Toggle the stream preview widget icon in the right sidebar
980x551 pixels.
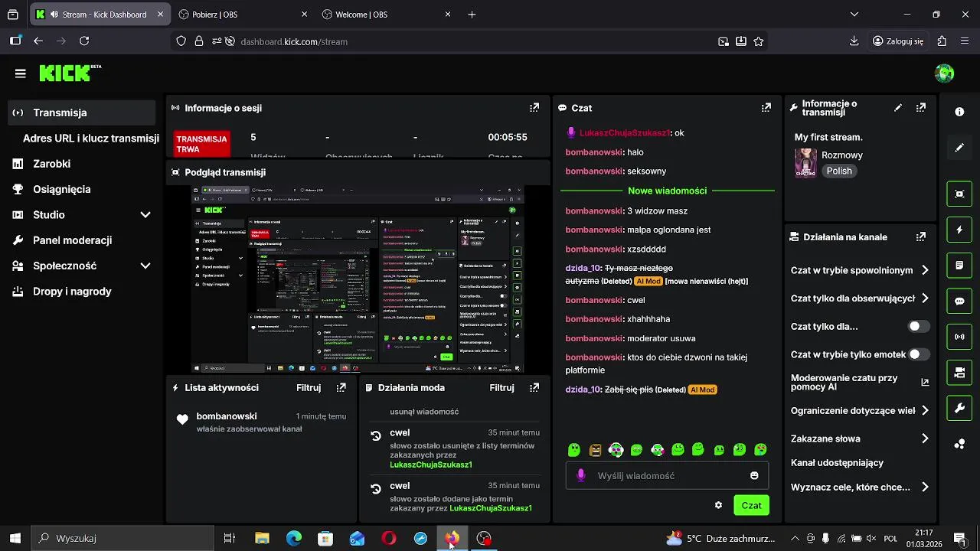click(959, 194)
